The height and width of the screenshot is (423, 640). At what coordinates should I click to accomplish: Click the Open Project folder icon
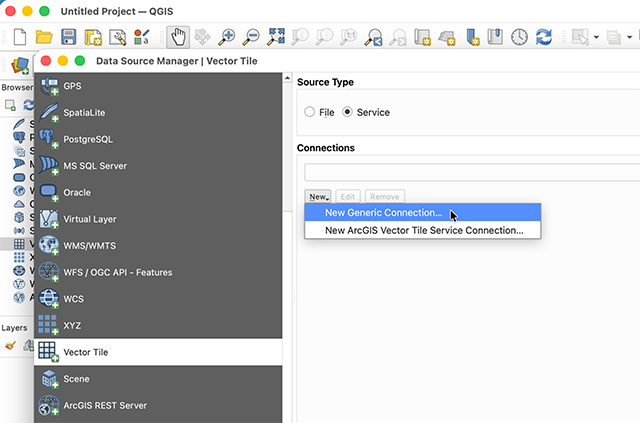coord(45,38)
